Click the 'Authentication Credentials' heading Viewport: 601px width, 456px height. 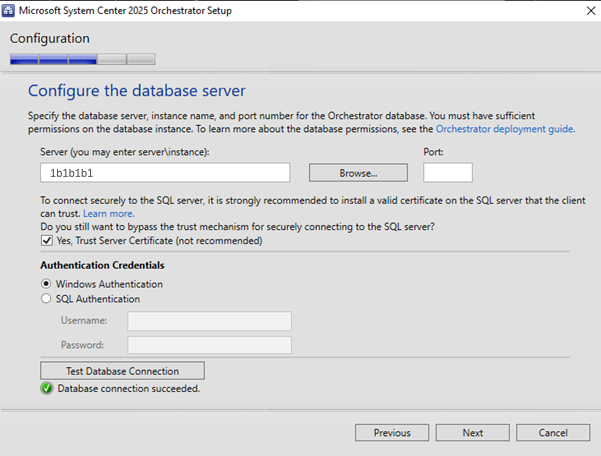[102, 265]
